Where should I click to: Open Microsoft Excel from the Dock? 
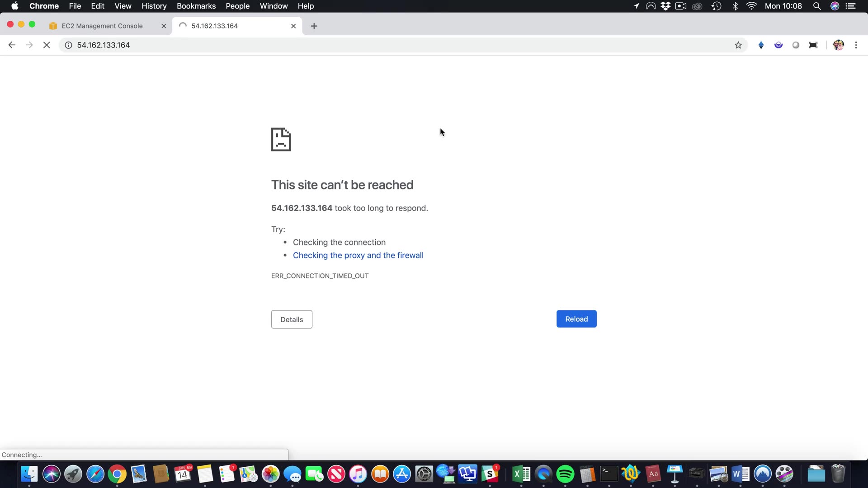tap(521, 474)
